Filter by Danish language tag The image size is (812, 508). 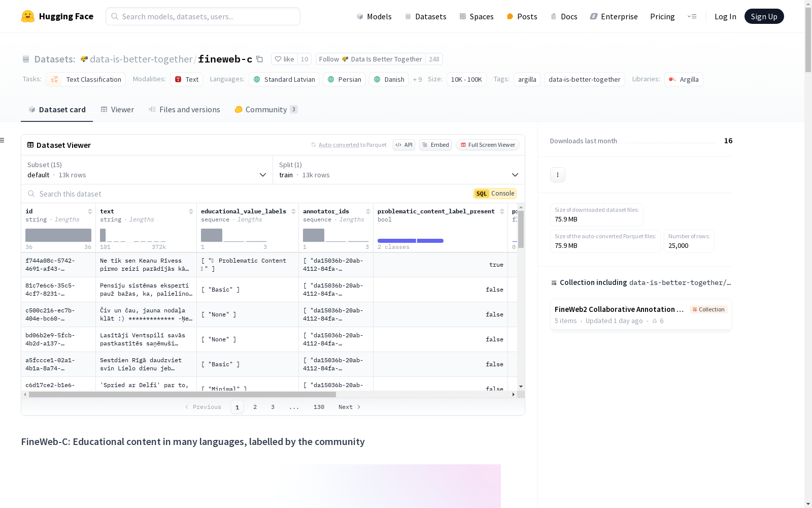point(389,79)
